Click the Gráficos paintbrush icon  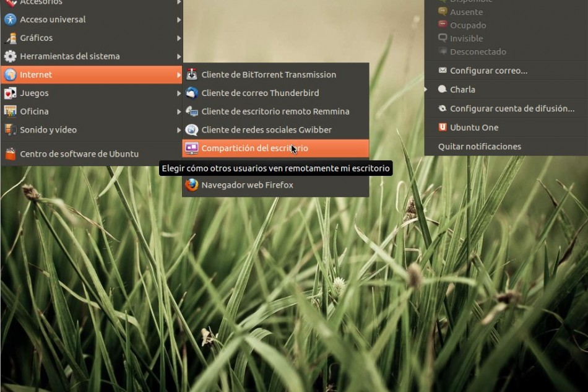pyautogui.click(x=11, y=38)
